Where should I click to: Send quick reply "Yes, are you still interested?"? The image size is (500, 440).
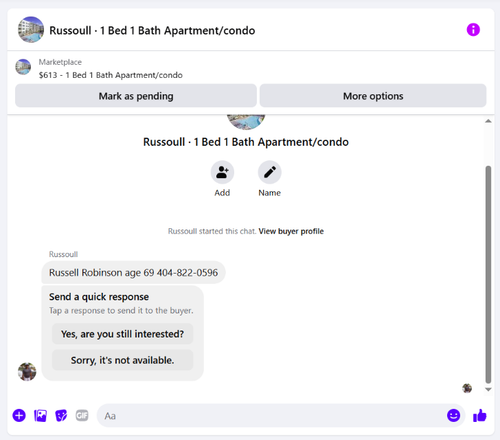pos(122,334)
